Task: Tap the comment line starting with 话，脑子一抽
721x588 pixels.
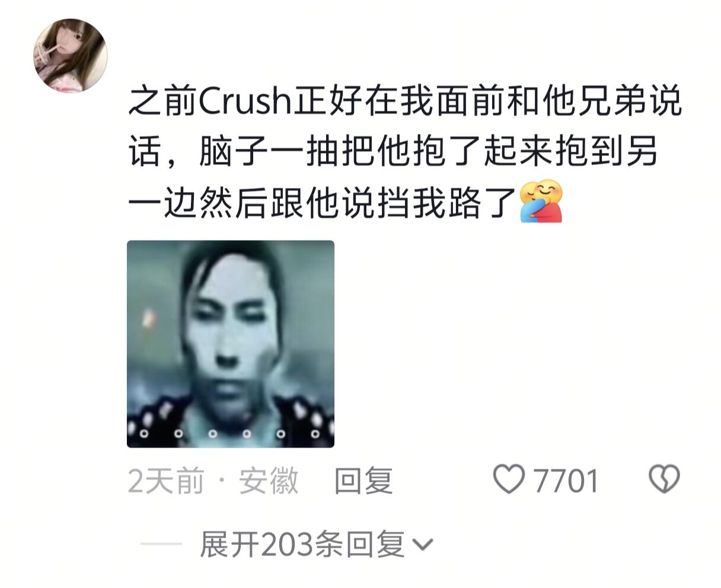Action: pyautogui.click(x=393, y=152)
